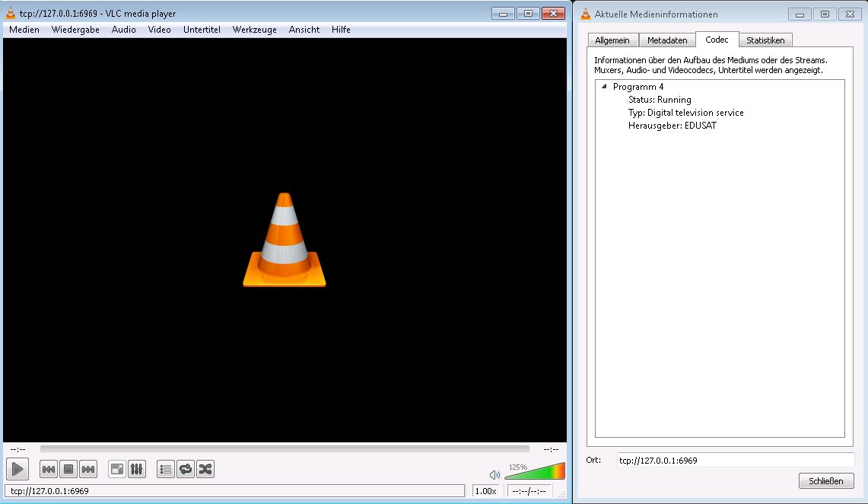Toggle random shuffle playback icon
This screenshot has height=504, width=868.
pos(205,469)
